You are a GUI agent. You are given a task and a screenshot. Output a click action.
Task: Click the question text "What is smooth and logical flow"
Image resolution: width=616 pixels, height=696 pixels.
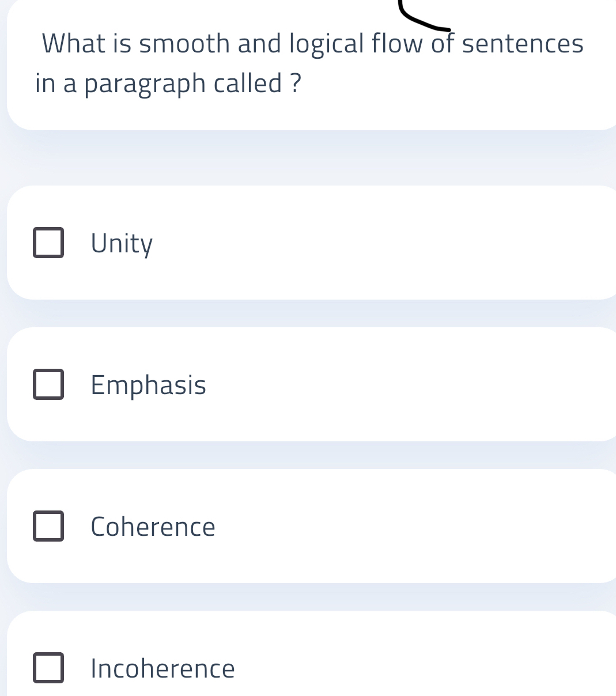(230, 44)
